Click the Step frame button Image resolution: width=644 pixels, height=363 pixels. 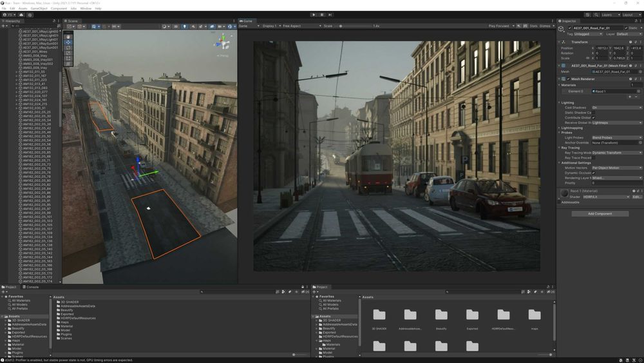[x=330, y=14]
